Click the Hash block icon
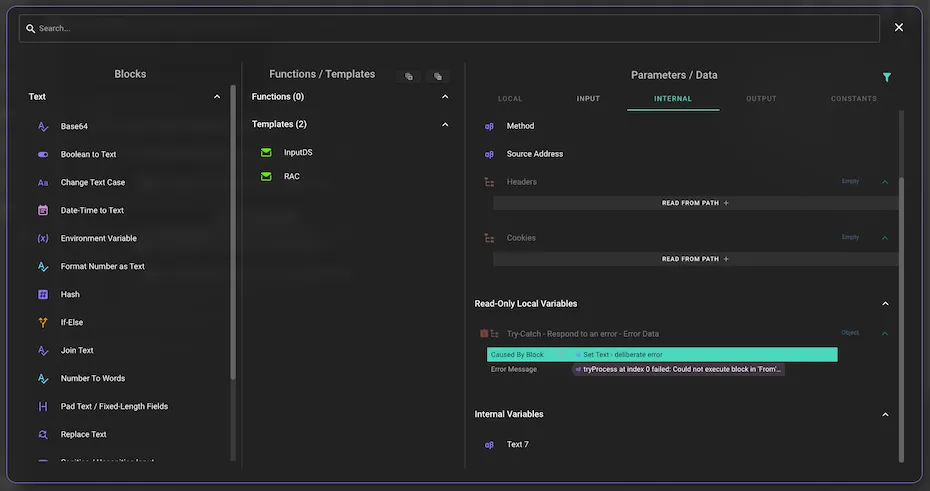Viewport: 930px width, 491px height. point(43,295)
